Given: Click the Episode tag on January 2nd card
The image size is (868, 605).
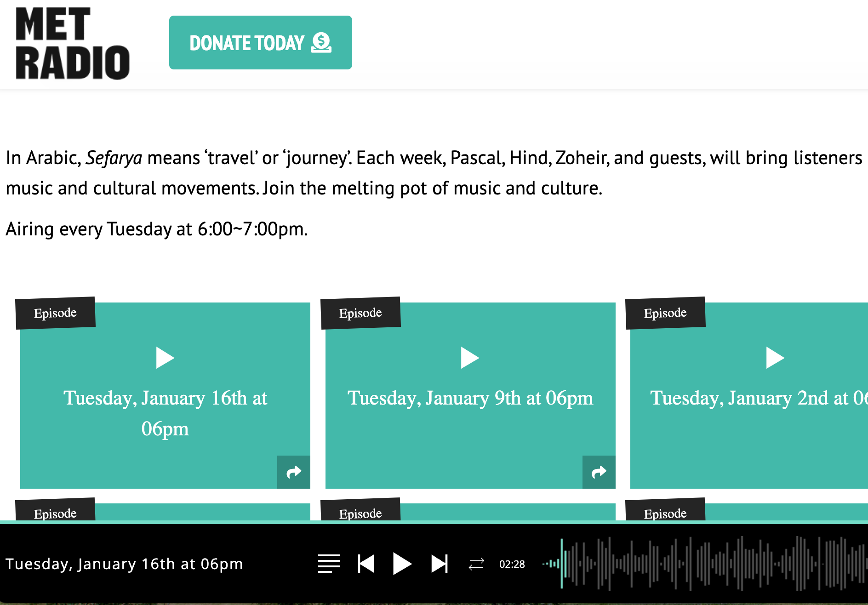Looking at the screenshot, I should click(x=665, y=313).
